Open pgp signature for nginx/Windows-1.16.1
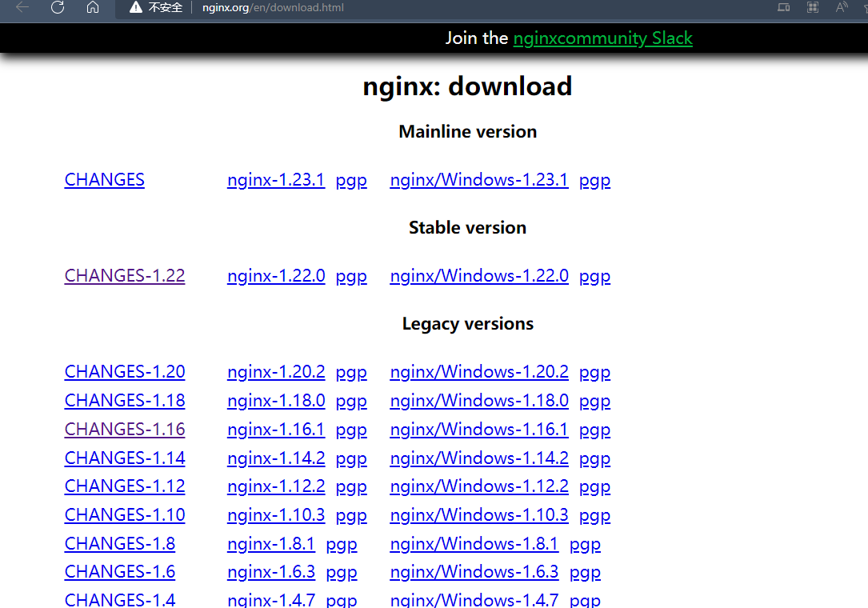Viewport: 868px width, 608px height. pyautogui.click(x=594, y=430)
